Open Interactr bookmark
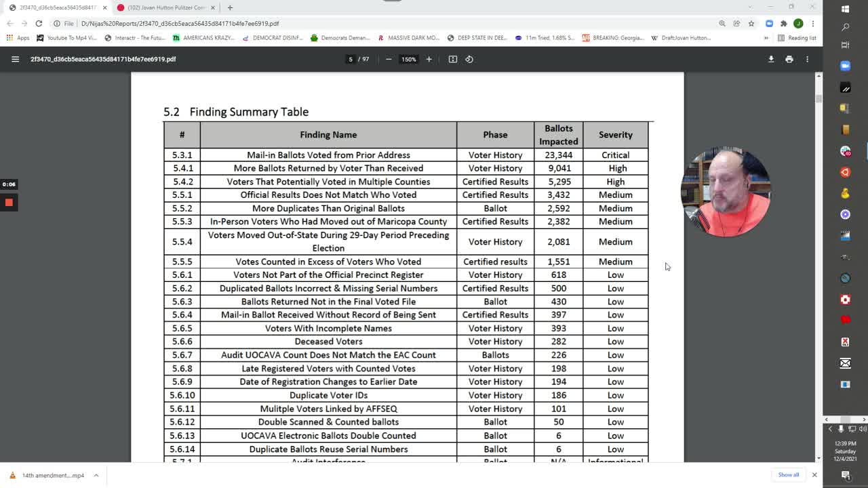This screenshot has height=488, width=868. point(134,38)
